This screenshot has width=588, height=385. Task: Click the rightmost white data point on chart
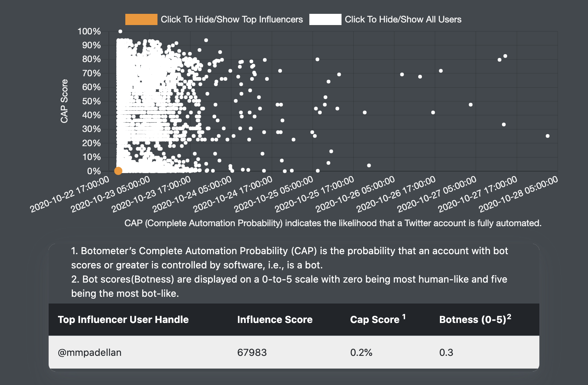[548, 136]
